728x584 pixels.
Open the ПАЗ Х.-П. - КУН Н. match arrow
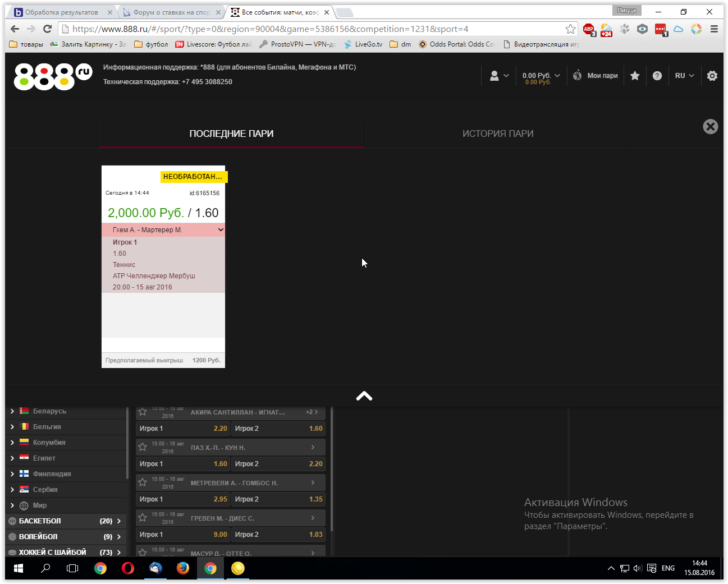click(x=313, y=447)
